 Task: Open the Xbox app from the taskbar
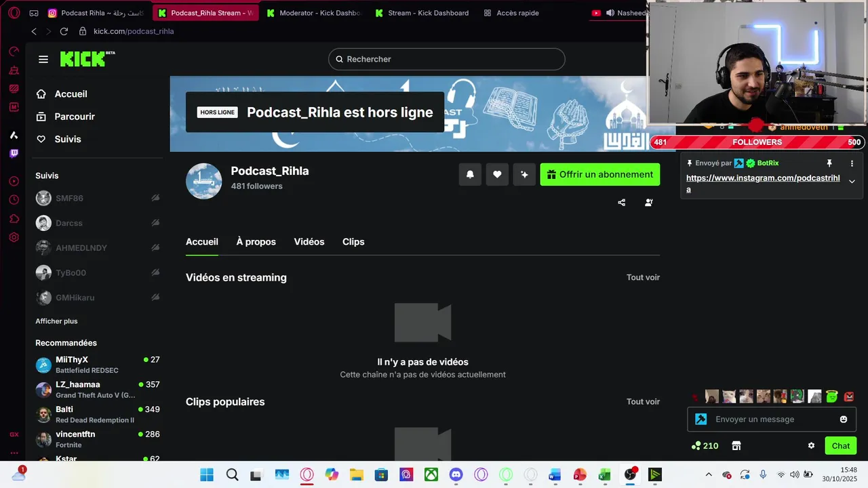(431, 474)
